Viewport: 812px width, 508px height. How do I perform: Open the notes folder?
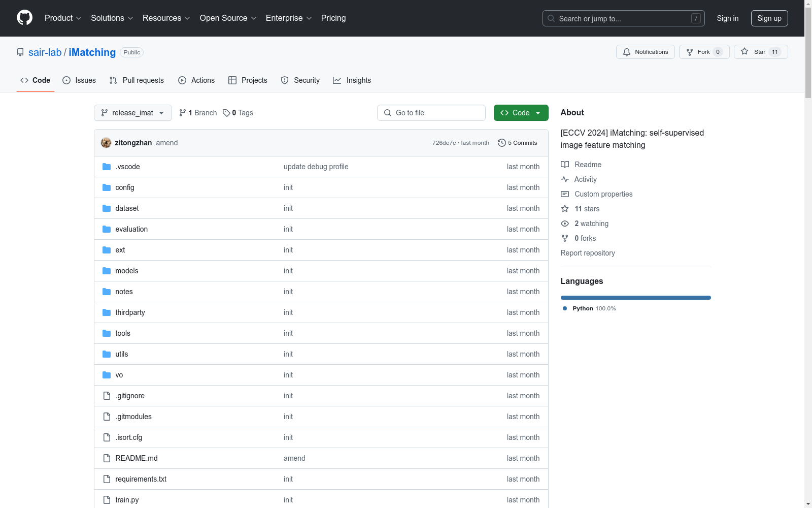(124, 292)
